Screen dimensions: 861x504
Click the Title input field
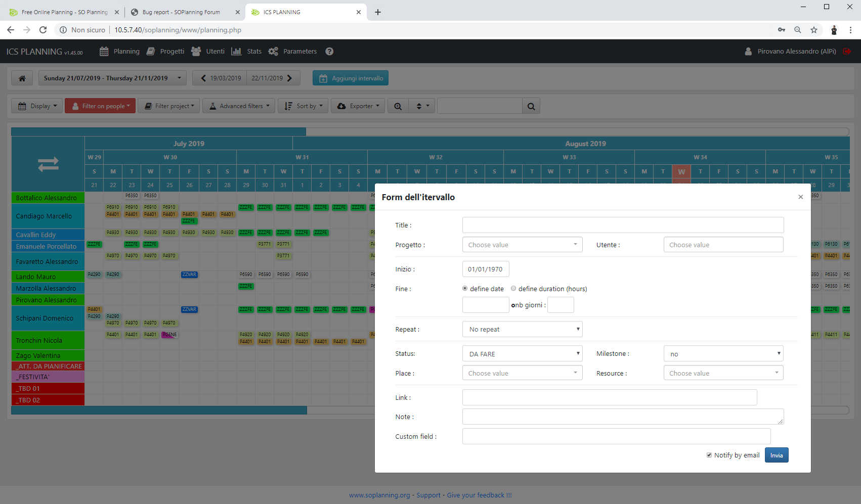pos(623,225)
